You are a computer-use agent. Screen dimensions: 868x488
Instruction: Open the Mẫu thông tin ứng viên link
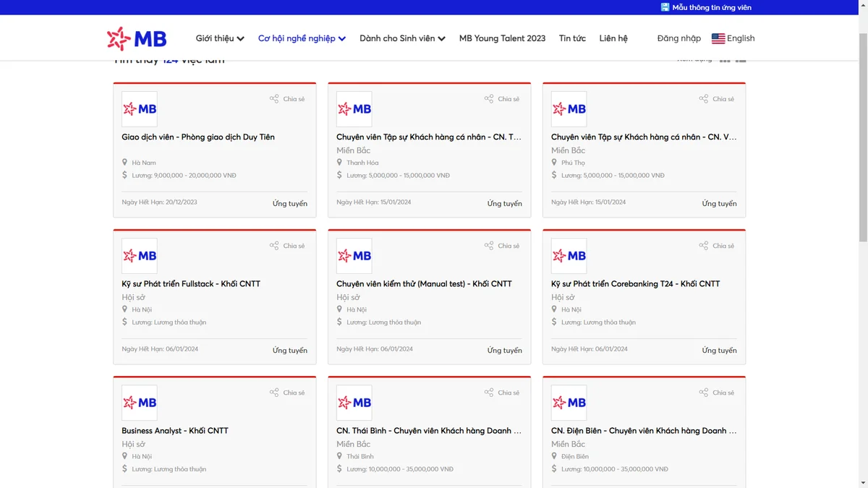[x=712, y=7]
